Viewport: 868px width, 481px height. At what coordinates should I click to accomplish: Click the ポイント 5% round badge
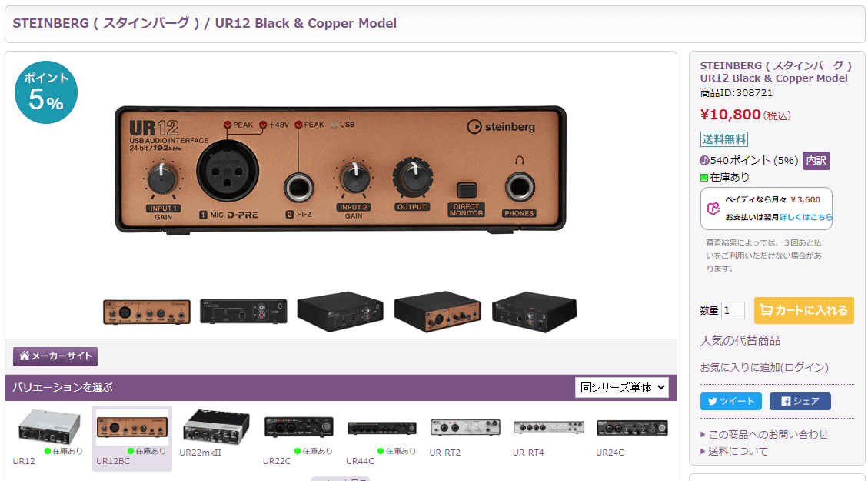pyautogui.click(x=46, y=92)
